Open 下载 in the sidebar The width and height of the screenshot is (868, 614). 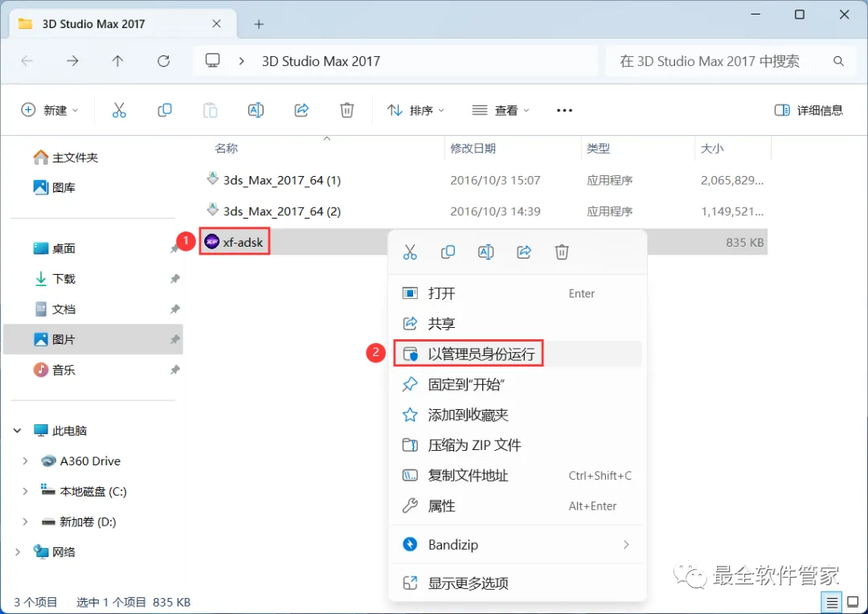tap(93, 279)
